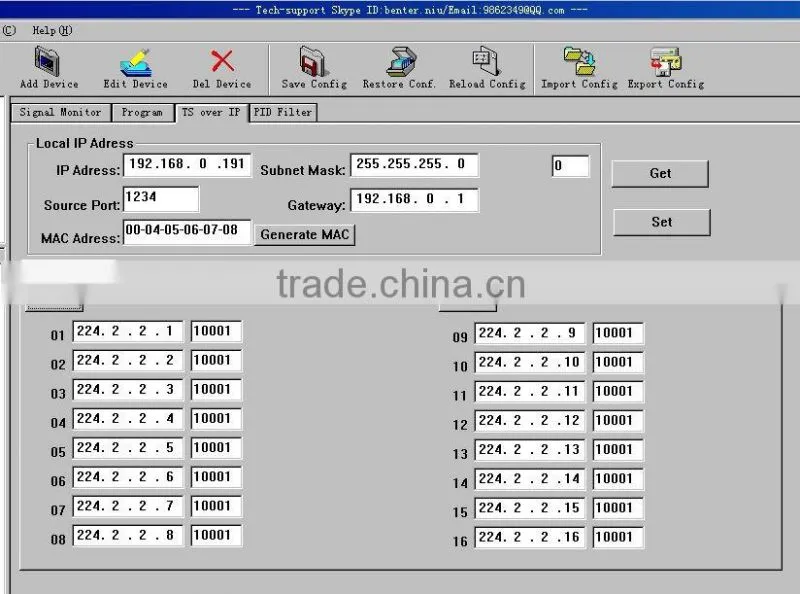This screenshot has width=800, height=594.
Task: Click the IP Adress field 192.168.0.191
Action: click(187, 165)
